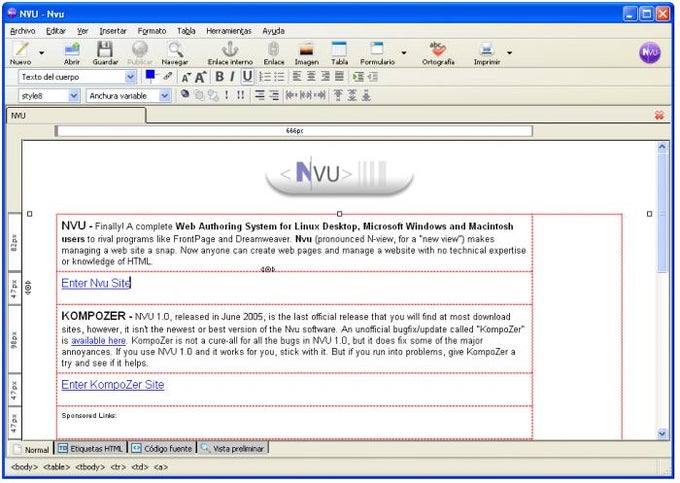Insert a form with Formulario icon

coord(377,53)
